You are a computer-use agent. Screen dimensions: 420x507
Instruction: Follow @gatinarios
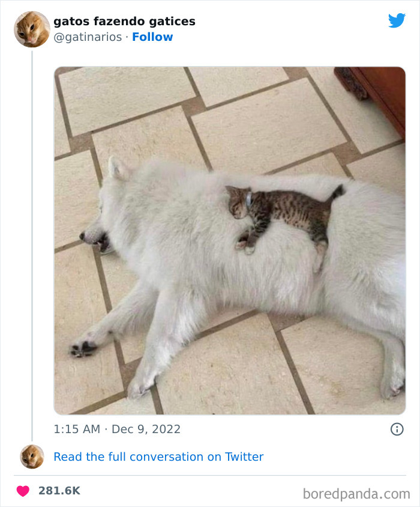151,37
